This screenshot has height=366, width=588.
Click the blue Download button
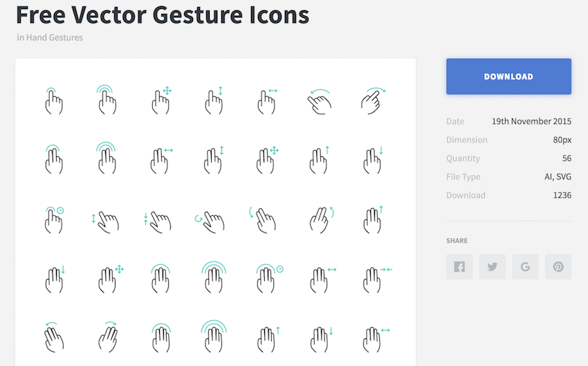pos(508,76)
